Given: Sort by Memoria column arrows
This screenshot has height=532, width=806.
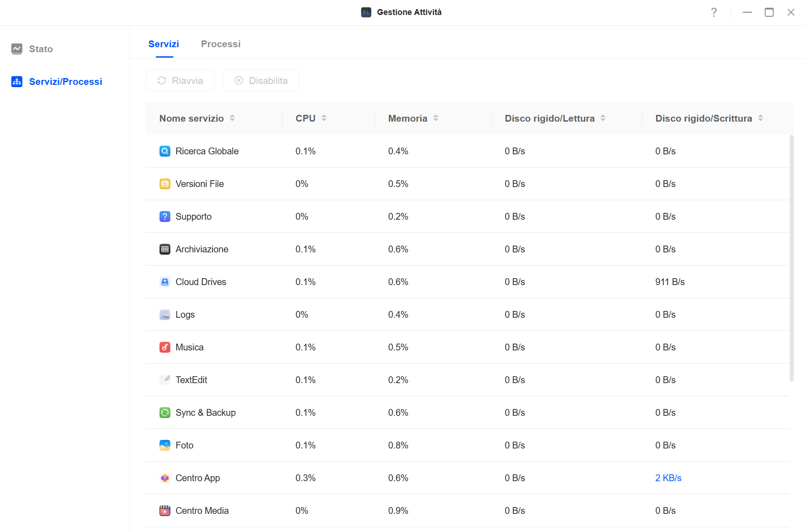Looking at the screenshot, I should 436,118.
